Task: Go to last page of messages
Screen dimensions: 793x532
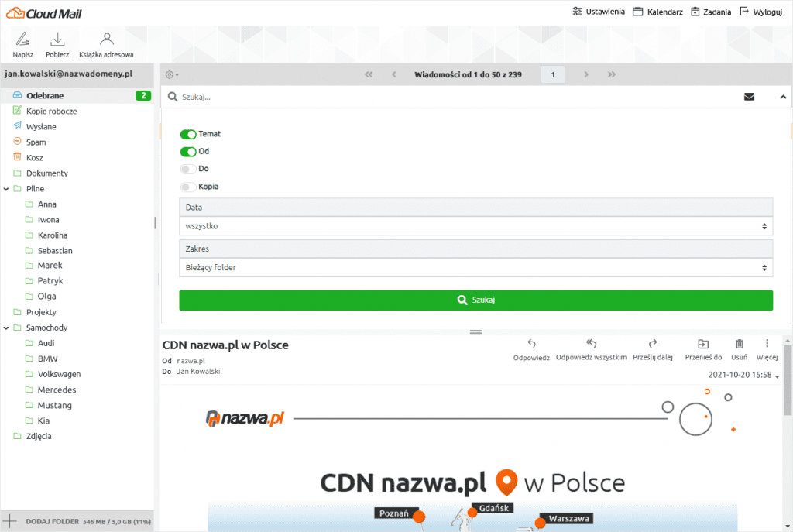Action: click(x=612, y=74)
